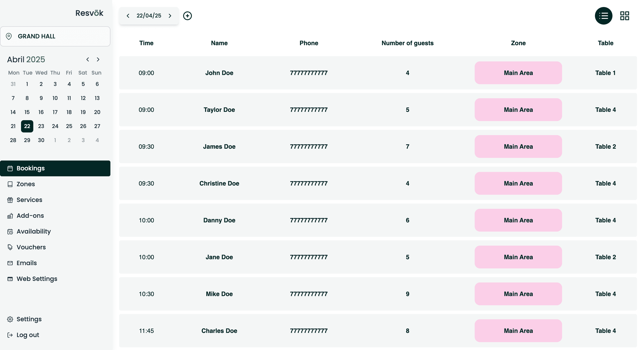
Task: Select April 23 in calendar
Action: 41,126
